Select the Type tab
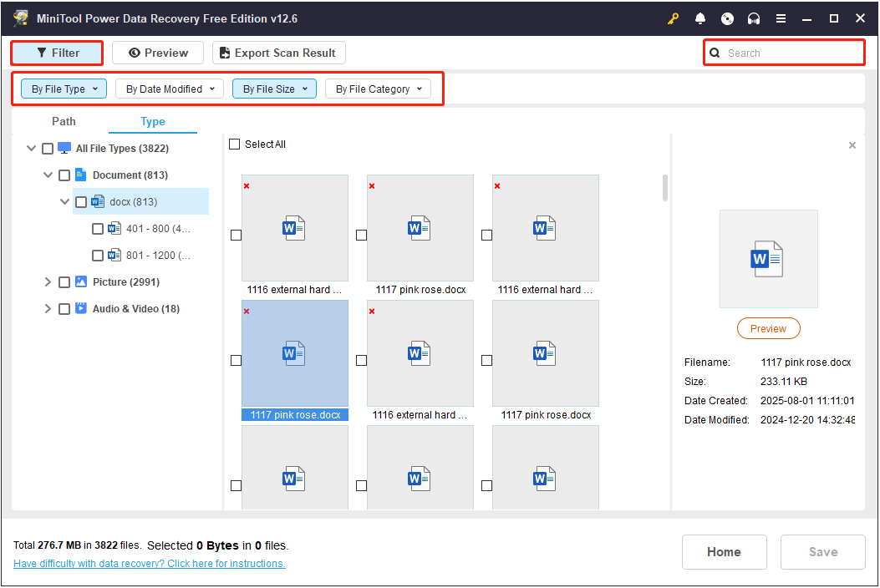The width and height of the screenshot is (880, 588). 152,121
